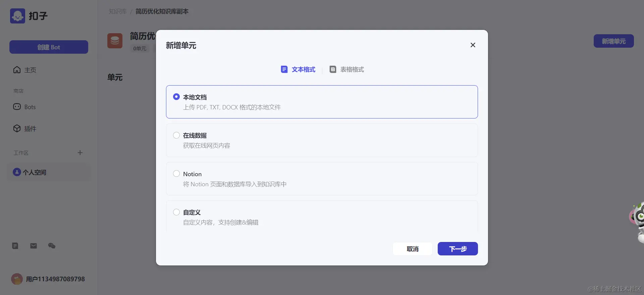The height and width of the screenshot is (295, 644).
Task: Click the 创建 Bot button
Action: pyautogui.click(x=49, y=47)
